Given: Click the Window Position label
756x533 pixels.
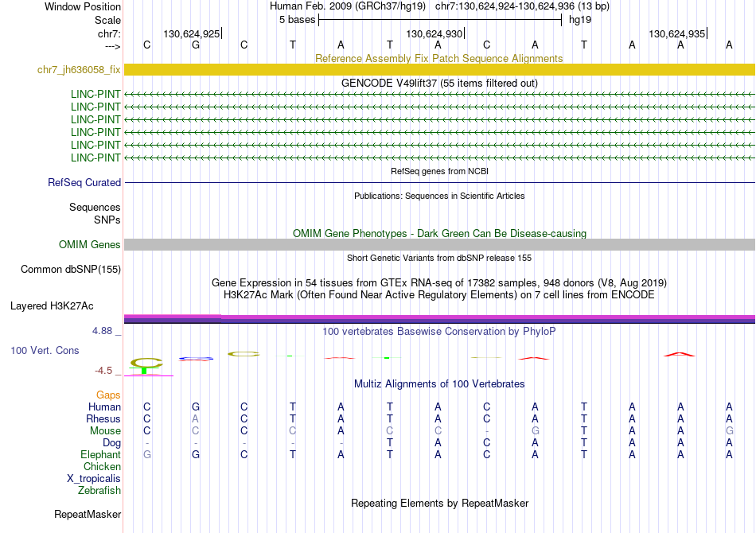Looking at the screenshot, I should [x=83, y=6].
